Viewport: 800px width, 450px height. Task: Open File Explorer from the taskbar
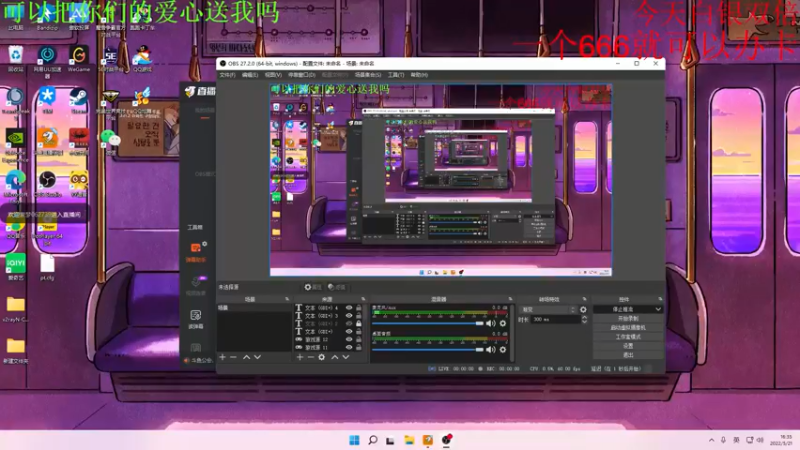(x=409, y=440)
